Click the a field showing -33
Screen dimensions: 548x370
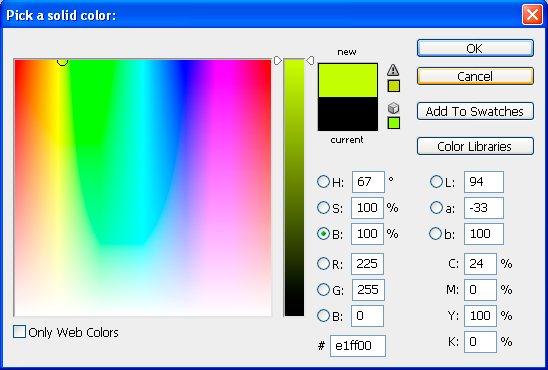(484, 208)
